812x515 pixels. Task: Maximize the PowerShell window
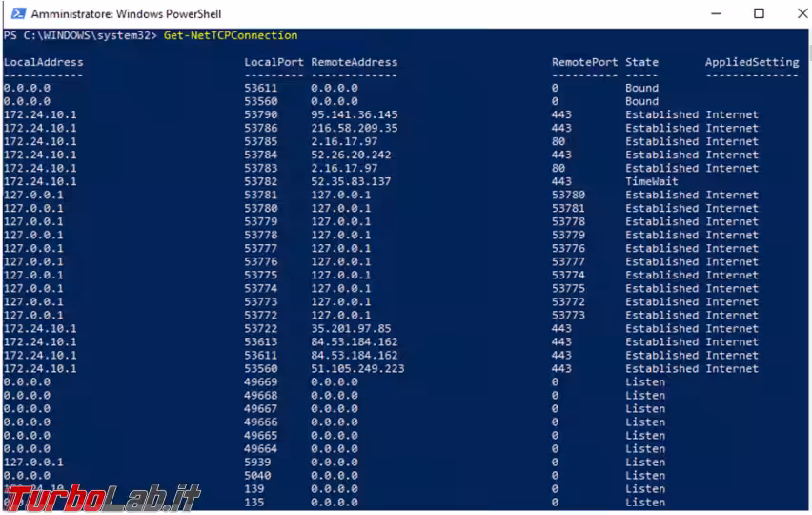759,13
